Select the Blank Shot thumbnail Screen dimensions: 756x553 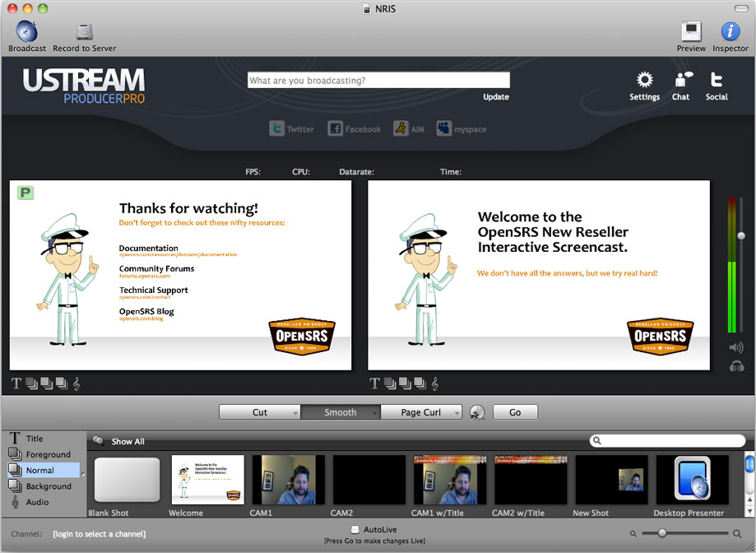[128, 480]
